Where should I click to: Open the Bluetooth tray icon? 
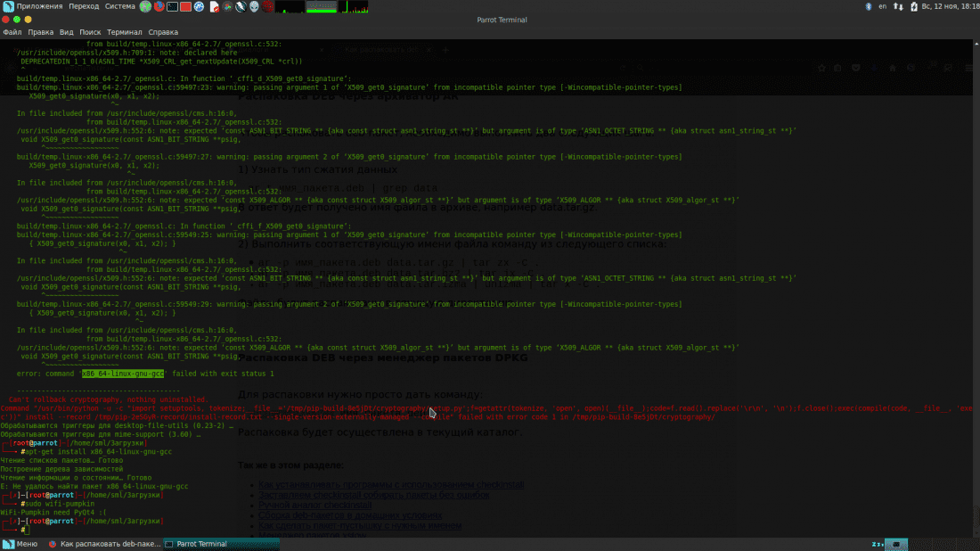coord(869,6)
